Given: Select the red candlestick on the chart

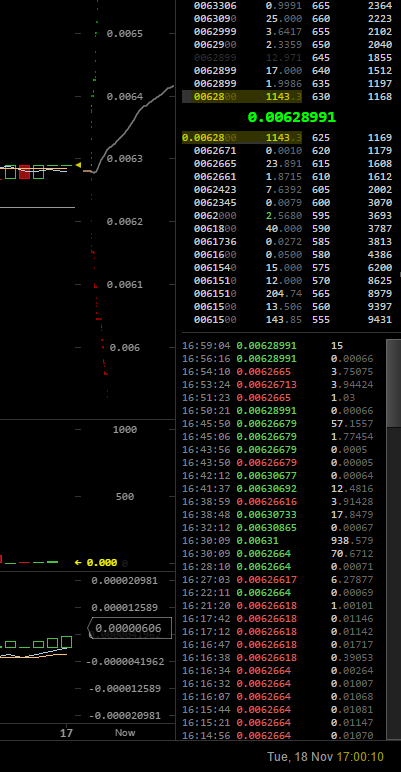Looking at the screenshot, I should [24, 172].
